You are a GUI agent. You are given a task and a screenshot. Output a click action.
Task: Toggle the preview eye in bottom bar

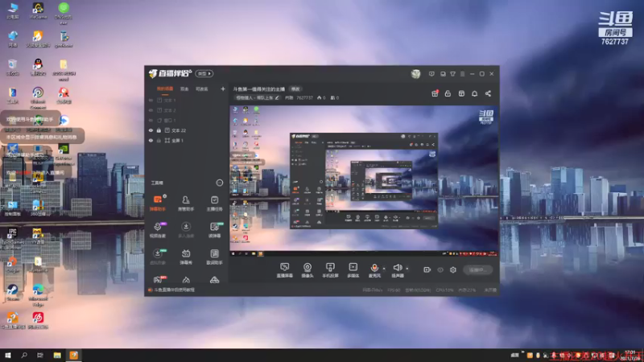coord(440,269)
